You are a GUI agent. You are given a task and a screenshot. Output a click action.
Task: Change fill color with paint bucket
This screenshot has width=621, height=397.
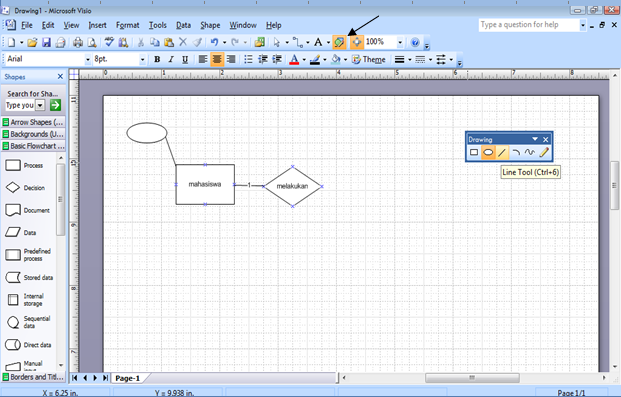point(336,59)
